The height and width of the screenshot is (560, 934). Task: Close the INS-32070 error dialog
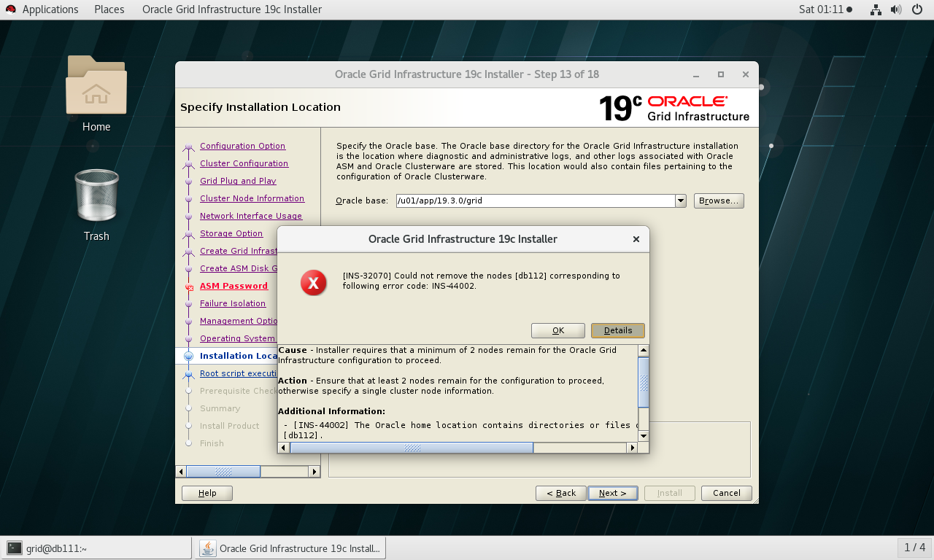(x=636, y=239)
